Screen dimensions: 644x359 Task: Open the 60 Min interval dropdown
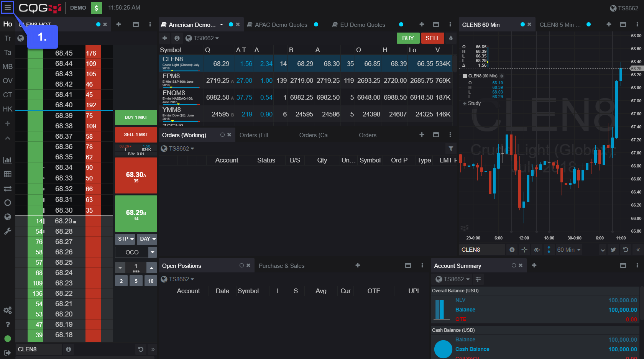pyautogui.click(x=568, y=249)
